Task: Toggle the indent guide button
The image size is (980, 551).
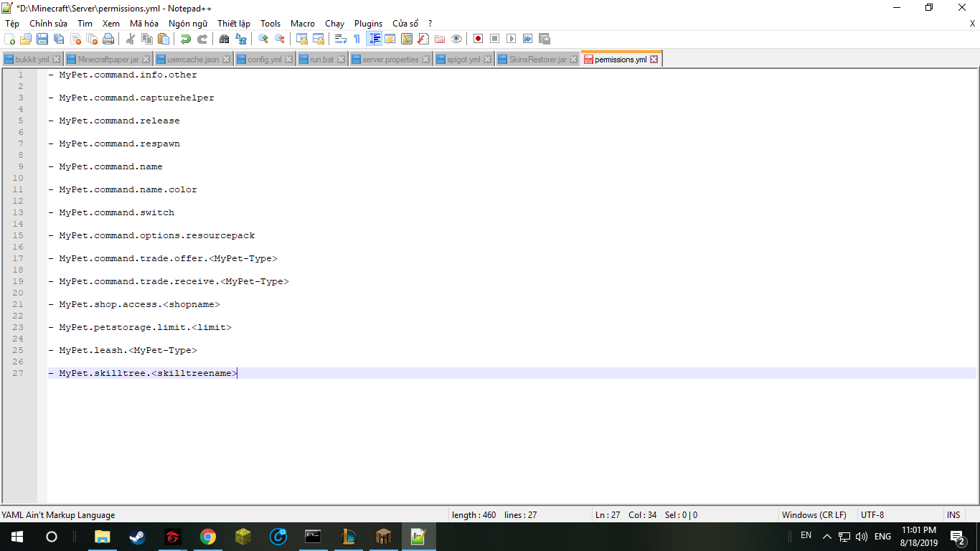Action: pyautogui.click(x=374, y=39)
